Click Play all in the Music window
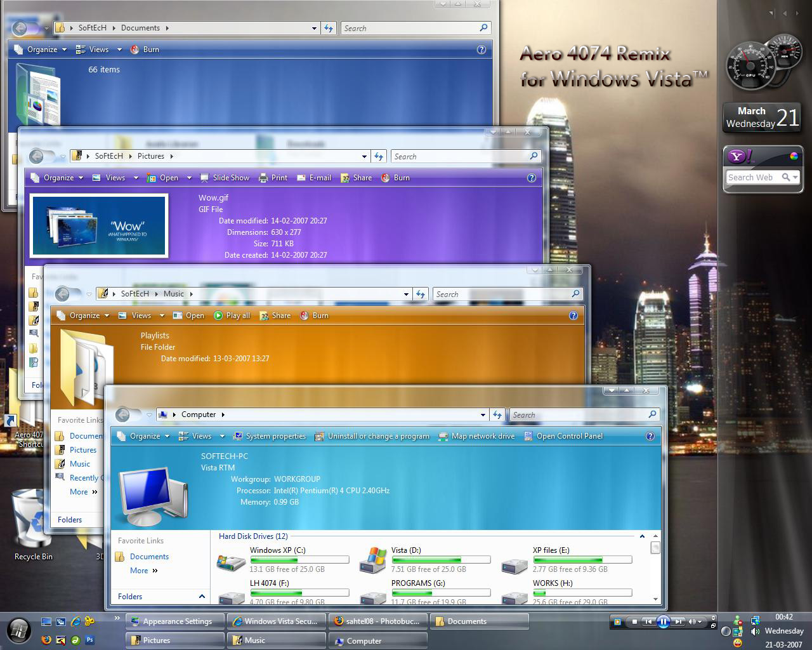 click(232, 315)
